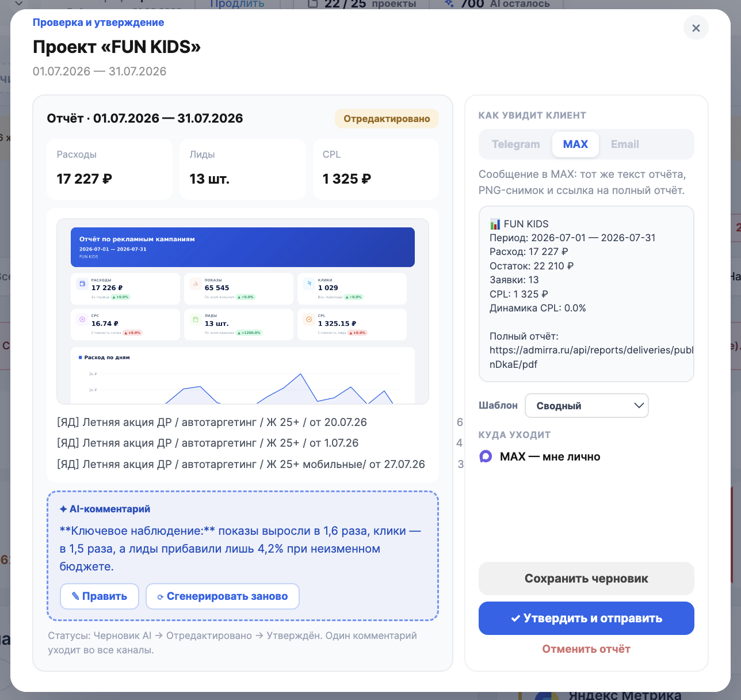Screen dimensions: 741x700
Task: Click Сохранить черновик button
Action: click(586, 579)
